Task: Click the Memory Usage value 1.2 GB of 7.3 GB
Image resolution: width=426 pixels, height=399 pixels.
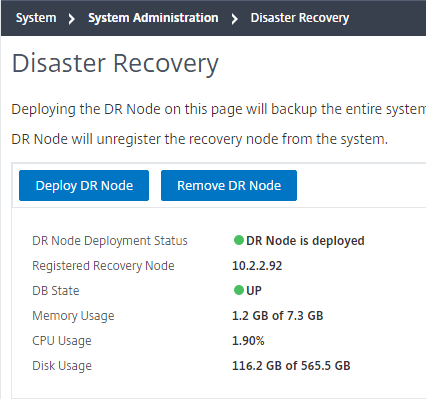Action: (278, 316)
